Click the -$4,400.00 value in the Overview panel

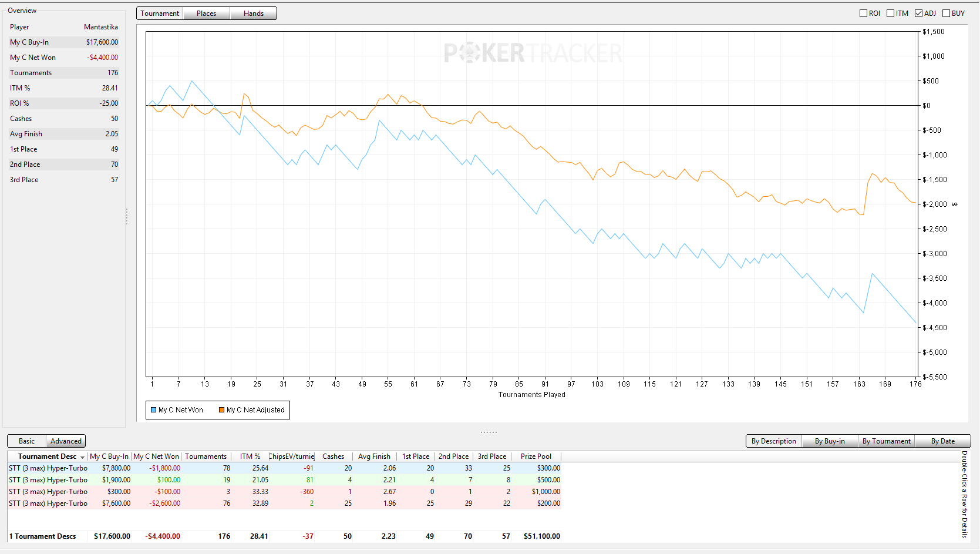pyautogui.click(x=103, y=58)
